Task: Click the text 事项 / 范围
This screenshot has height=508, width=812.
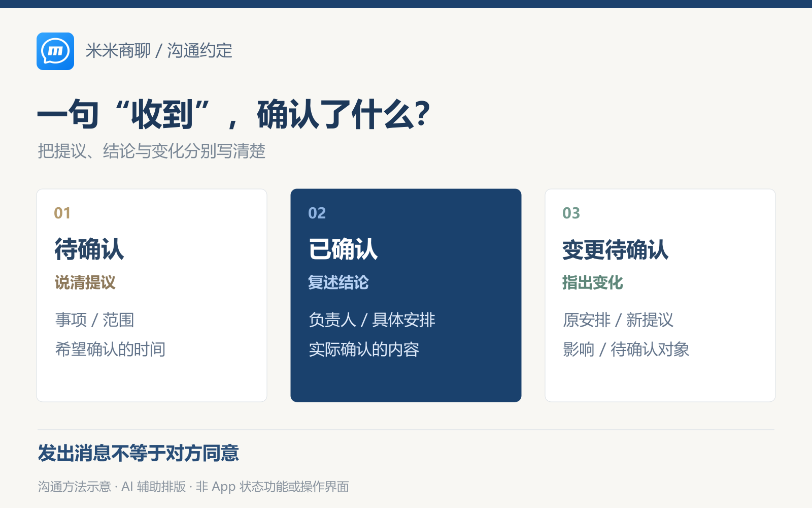Action: point(94,320)
